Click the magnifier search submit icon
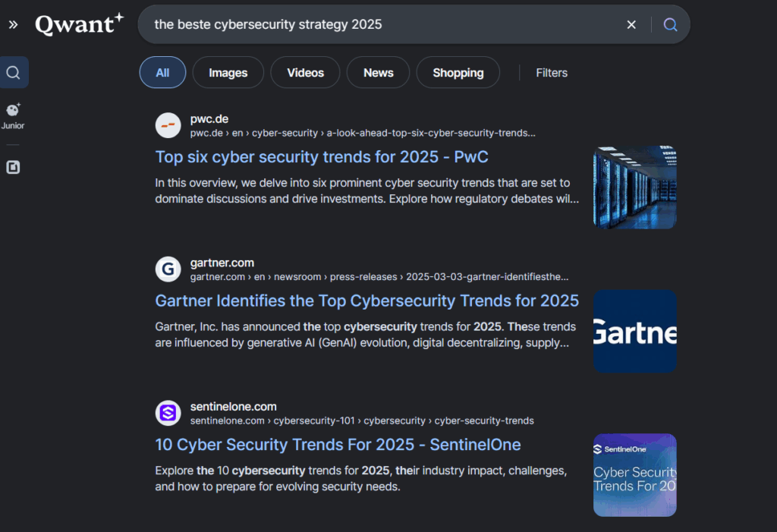 (x=670, y=25)
